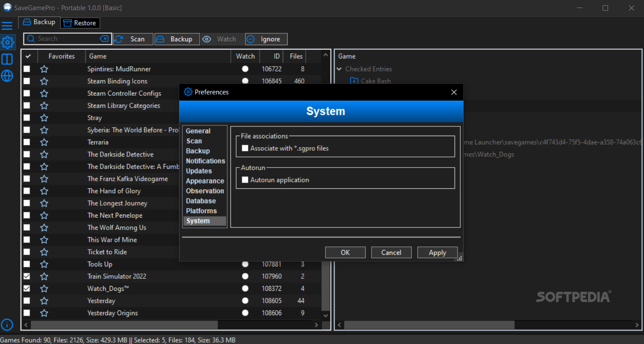Viewport: 644px width, 344px height.
Task: Click Apply in Preferences dialog
Action: click(x=438, y=252)
